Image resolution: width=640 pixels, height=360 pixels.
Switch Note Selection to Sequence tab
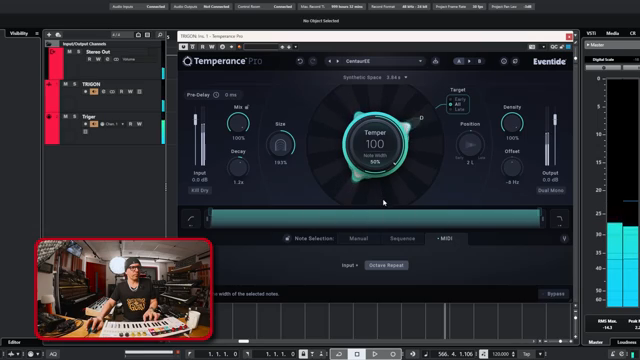point(402,239)
